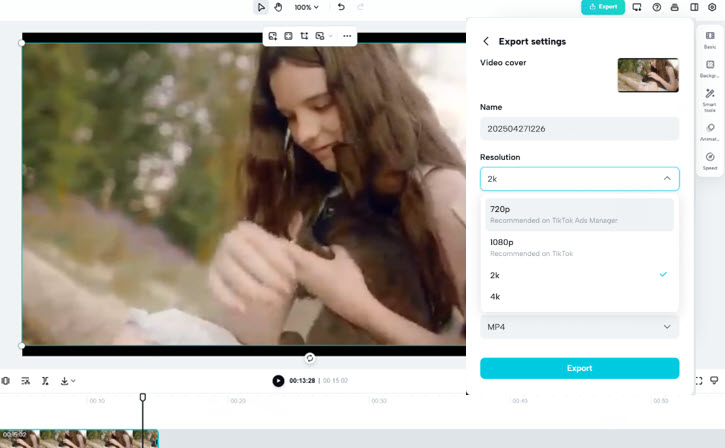Image resolution: width=725 pixels, height=448 pixels.
Task: Choose 1080p resolution
Action: [x=579, y=247]
